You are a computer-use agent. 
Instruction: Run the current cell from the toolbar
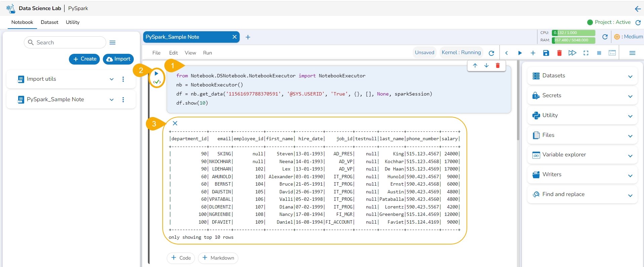(520, 53)
